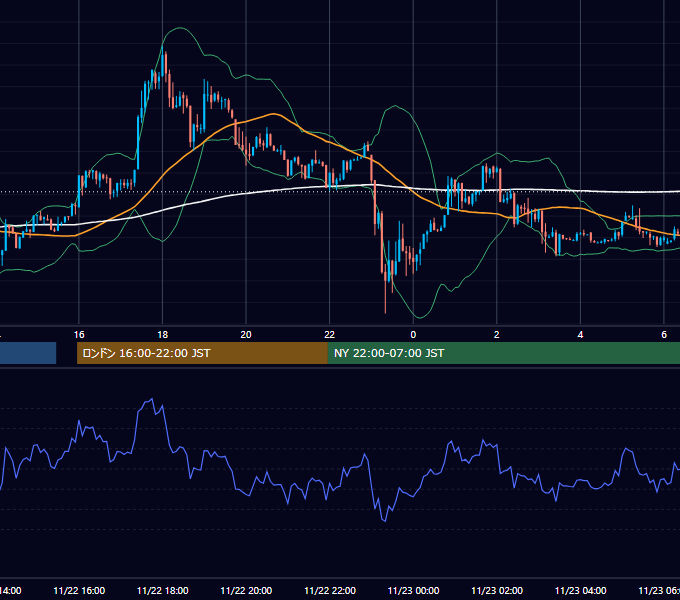This screenshot has height=600, width=680.
Task: Click the 11/22 20:00 time label
Action: 246,590
